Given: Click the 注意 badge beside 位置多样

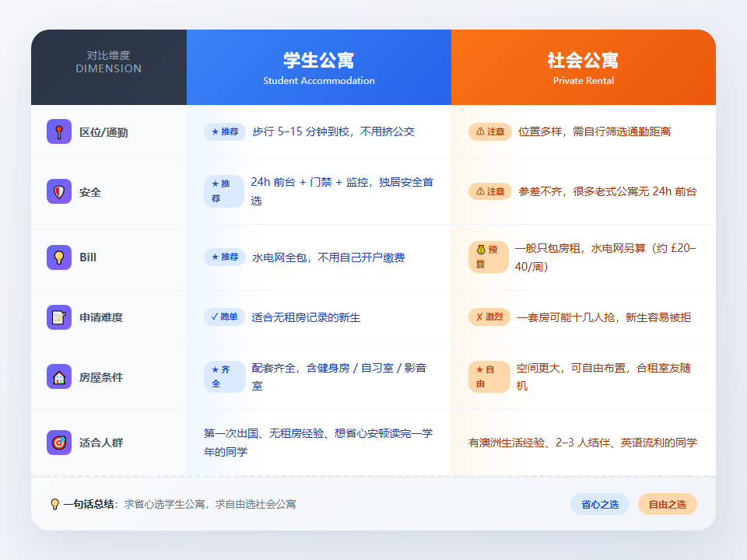Looking at the screenshot, I should coord(490,131).
